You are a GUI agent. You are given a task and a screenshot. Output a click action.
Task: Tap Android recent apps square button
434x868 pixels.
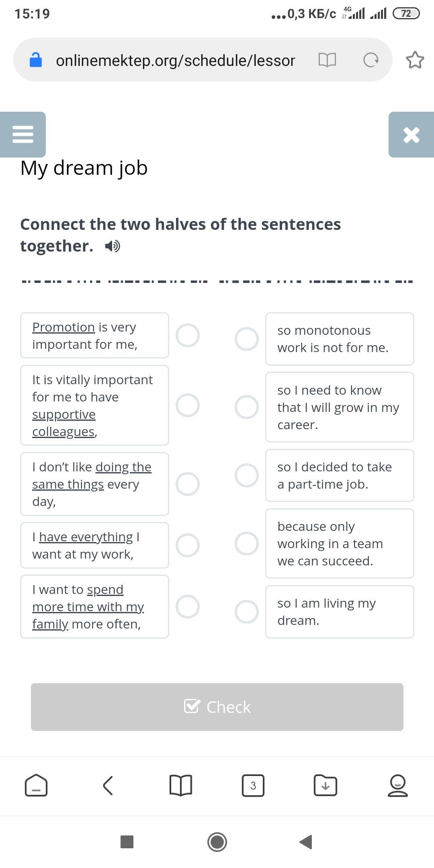point(127,842)
